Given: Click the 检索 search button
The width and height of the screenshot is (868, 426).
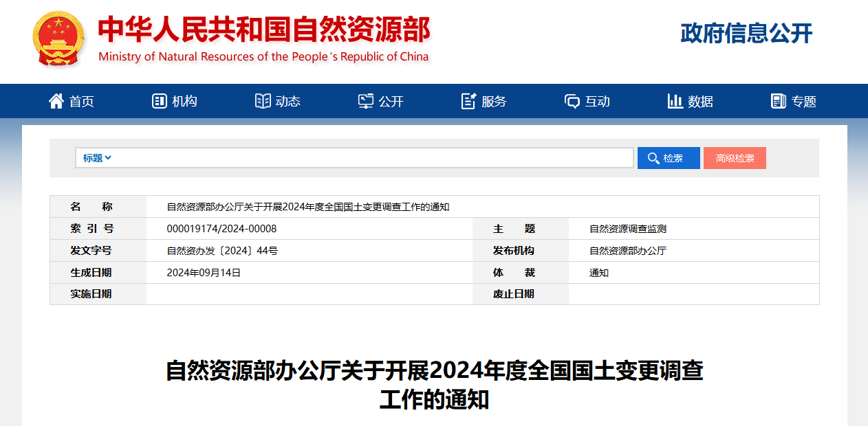Looking at the screenshot, I should click(668, 157).
